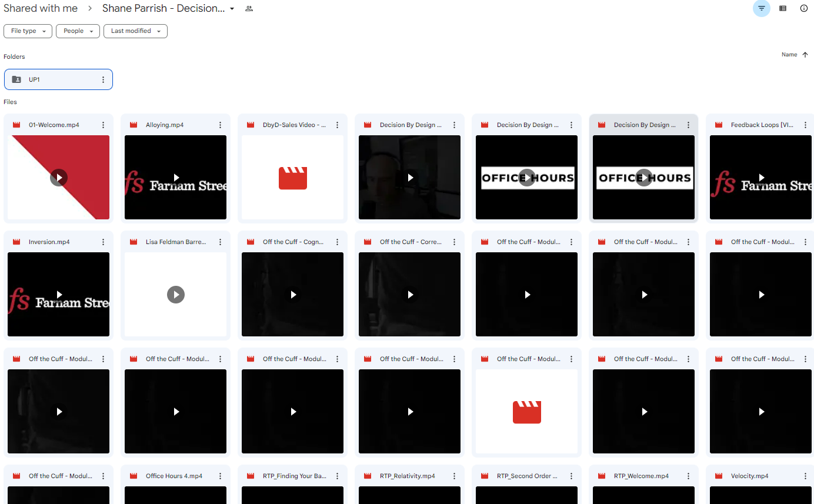
Task: Select the Off the Cuff - Corre file name
Action: pos(411,242)
